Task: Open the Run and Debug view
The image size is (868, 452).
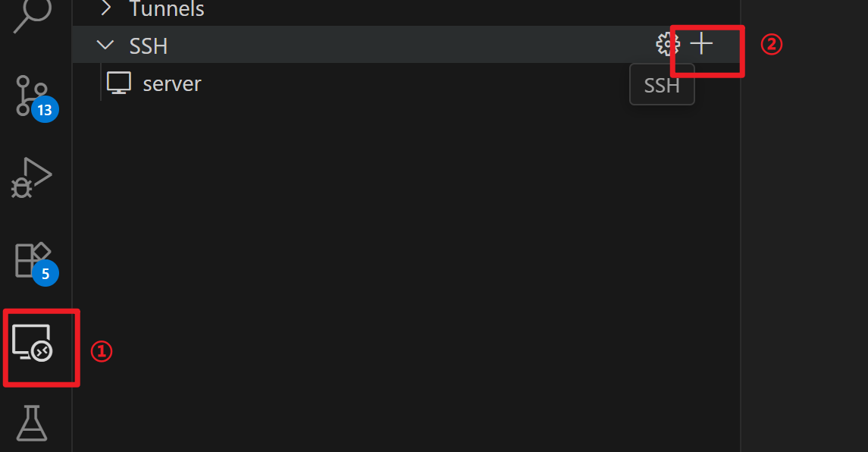Action: [32, 177]
